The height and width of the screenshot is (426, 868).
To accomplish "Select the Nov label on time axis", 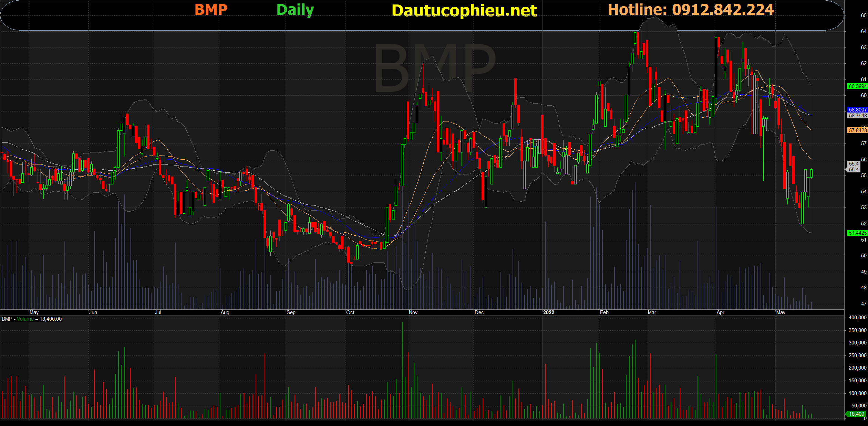I will pyautogui.click(x=413, y=312).
